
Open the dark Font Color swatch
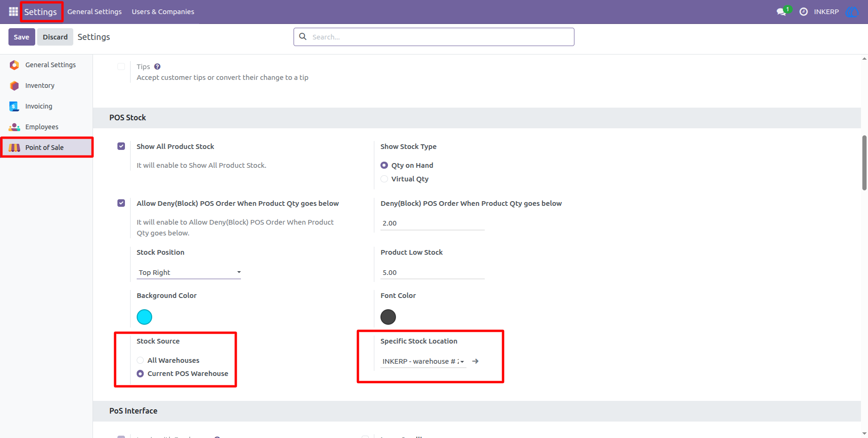pos(388,317)
